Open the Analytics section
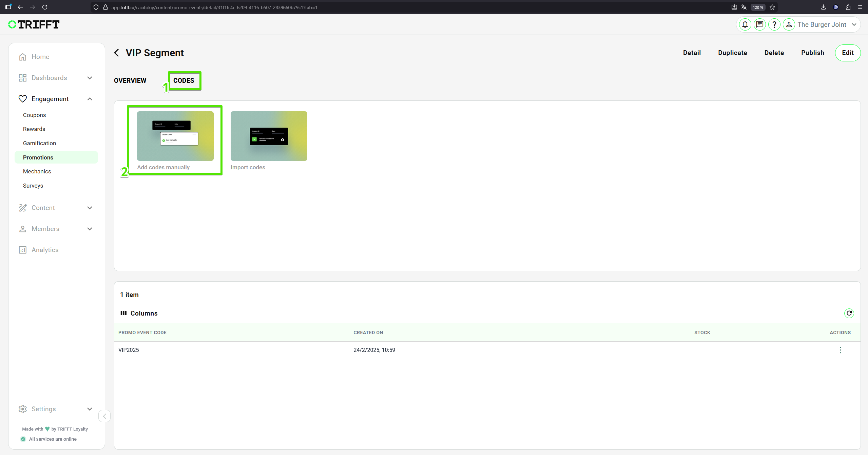This screenshot has width=868, height=455. pos(45,250)
